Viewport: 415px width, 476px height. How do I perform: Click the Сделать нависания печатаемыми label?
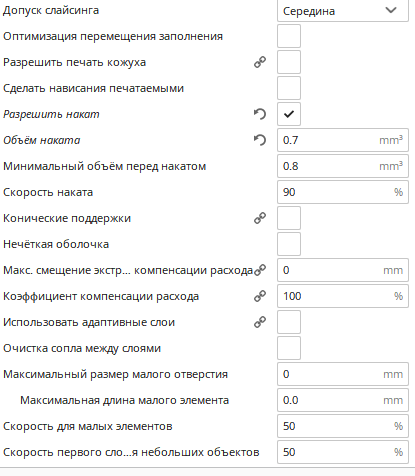click(x=94, y=88)
